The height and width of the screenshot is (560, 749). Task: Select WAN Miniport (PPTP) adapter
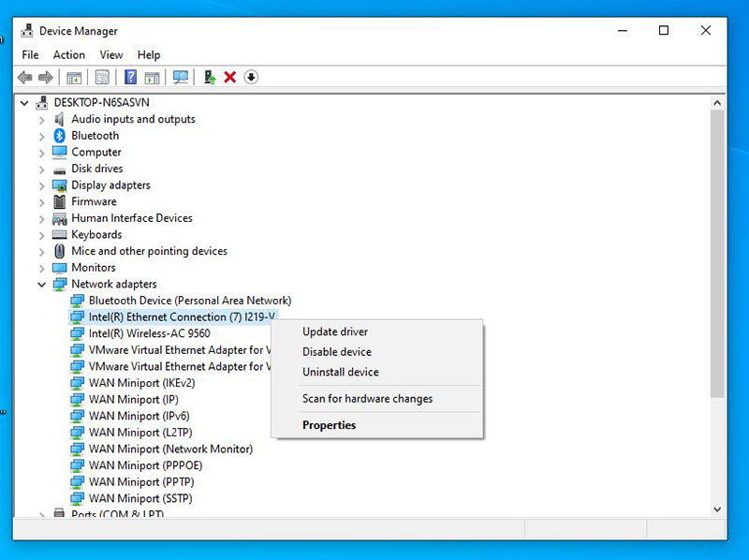[141, 481]
